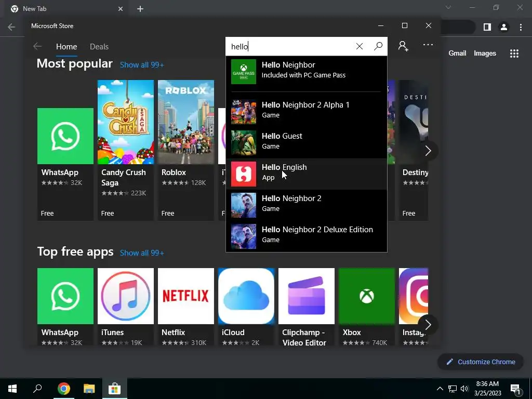This screenshot has width=532, height=399.
Task: Open iCloud app icon
Action: tap(246, 296)
